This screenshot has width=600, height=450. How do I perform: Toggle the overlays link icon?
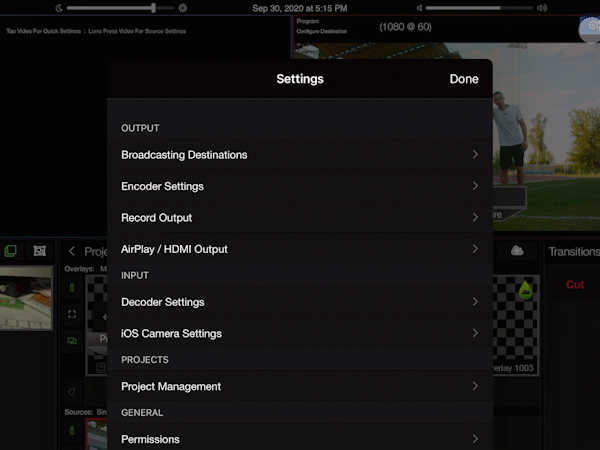(x=71, y=288)
